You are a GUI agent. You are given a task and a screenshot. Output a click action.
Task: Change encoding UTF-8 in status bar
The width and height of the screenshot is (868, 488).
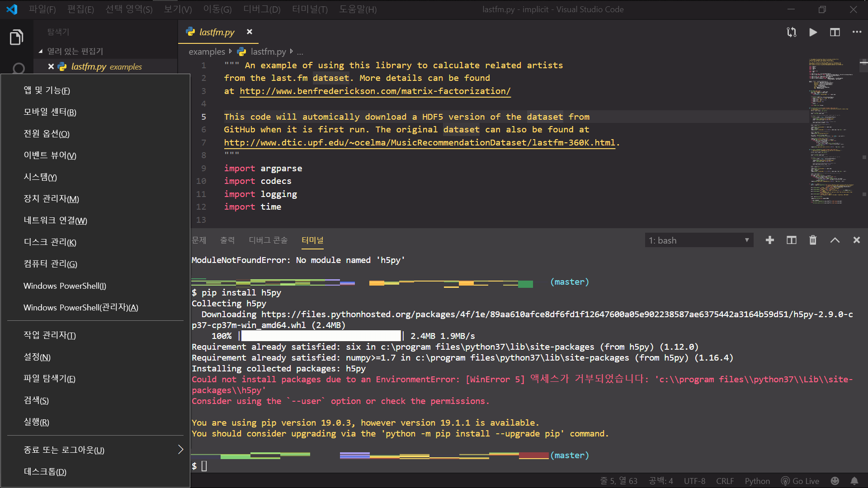pyautogui.click(x=694, y=481)
